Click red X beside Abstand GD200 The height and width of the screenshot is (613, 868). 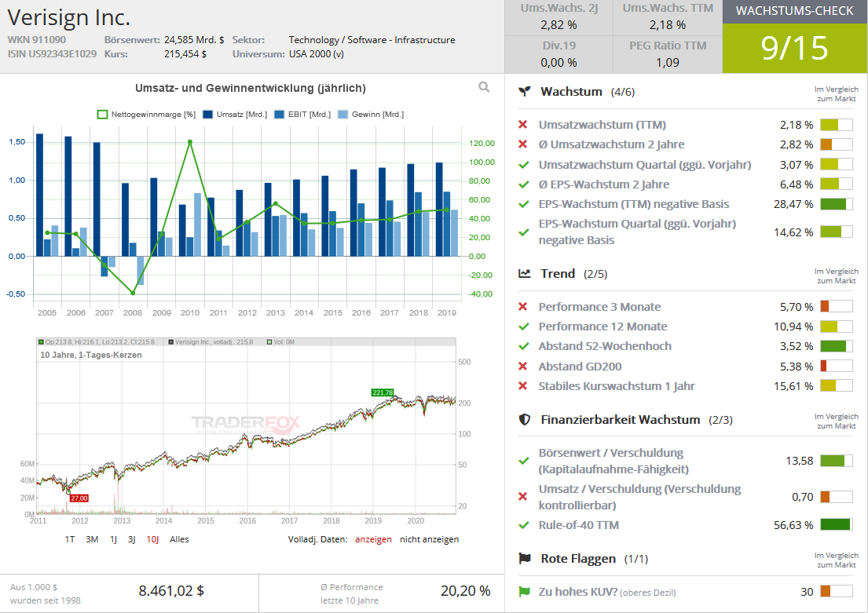click(x=522, y=367)
